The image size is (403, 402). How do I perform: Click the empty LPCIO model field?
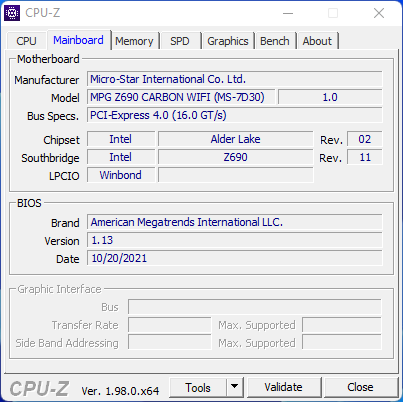[x=236, y=175]
